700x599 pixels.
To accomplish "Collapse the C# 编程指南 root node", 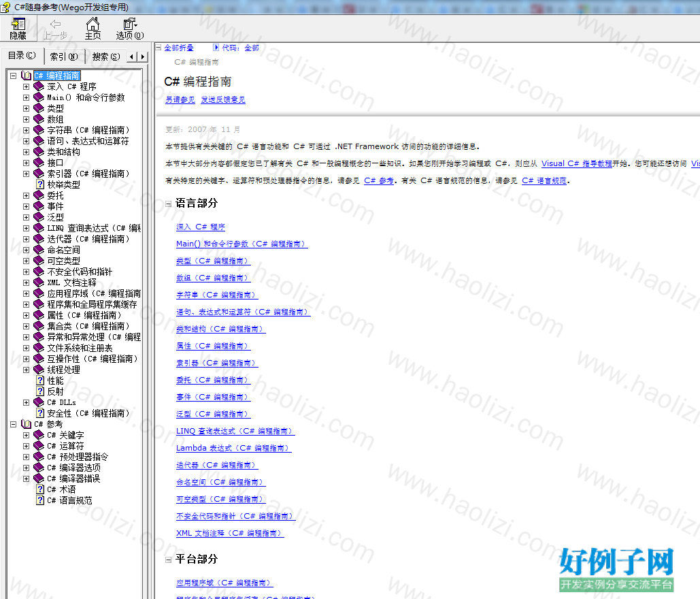I will click(x=14, y=76).
